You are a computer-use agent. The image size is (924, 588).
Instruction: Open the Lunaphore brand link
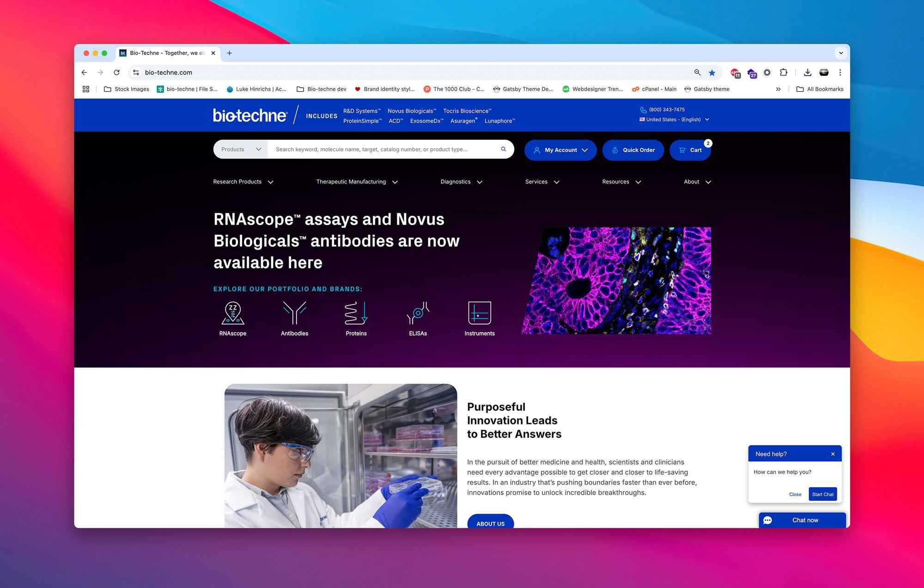coord(499,121)
